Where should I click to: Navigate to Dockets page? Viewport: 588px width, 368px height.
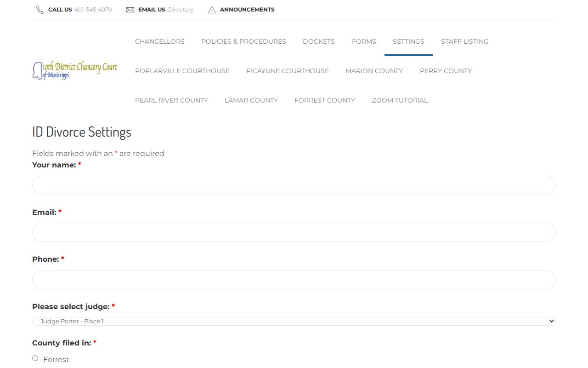[319, 41]
